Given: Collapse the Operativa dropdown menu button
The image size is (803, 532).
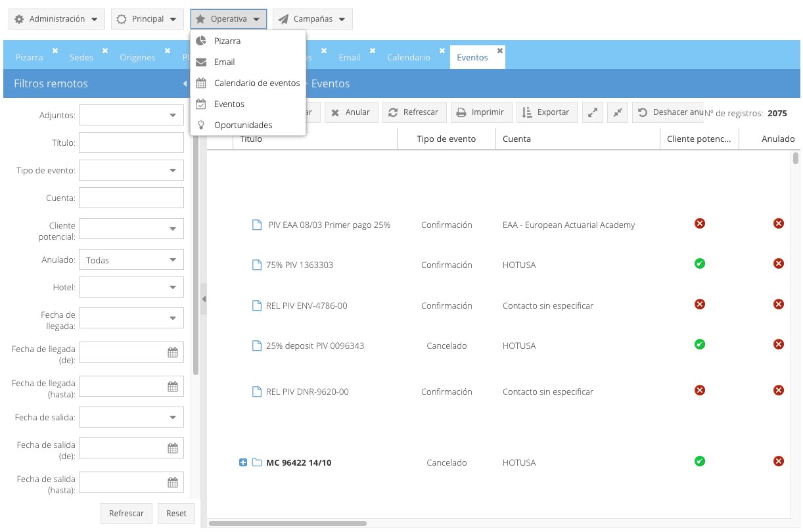Looking at the screenshot, I should coord(229,19).
